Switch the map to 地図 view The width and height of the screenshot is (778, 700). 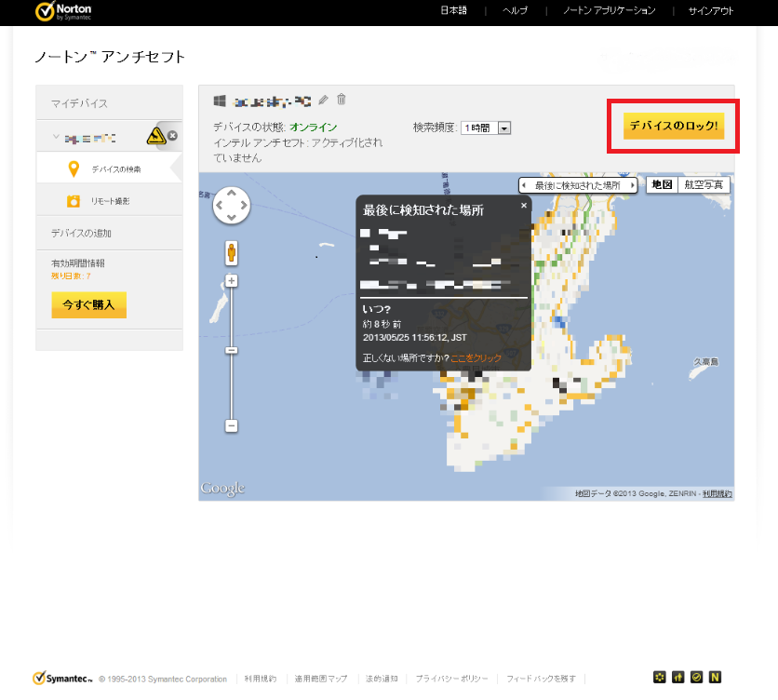tap(662, 184)
